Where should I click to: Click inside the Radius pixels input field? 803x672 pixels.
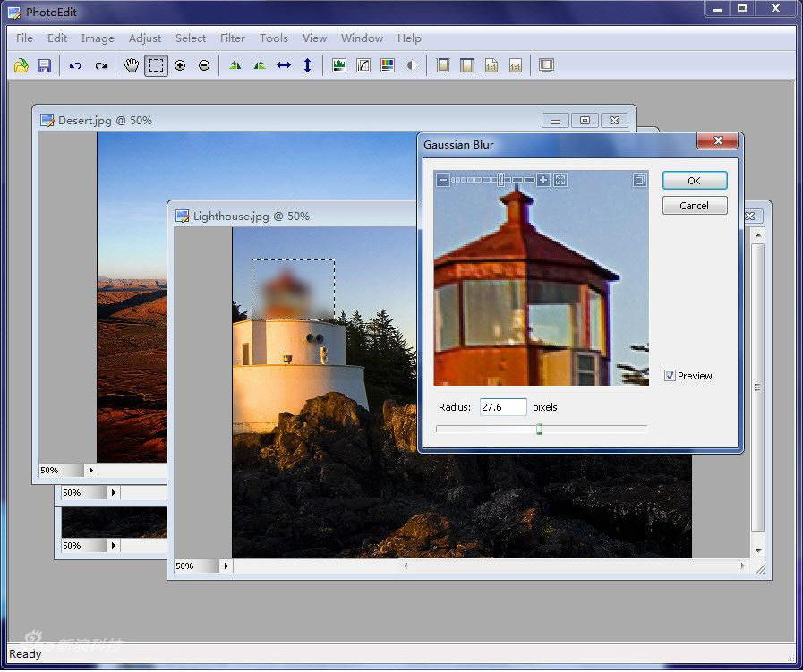click(x=502, y=406)
